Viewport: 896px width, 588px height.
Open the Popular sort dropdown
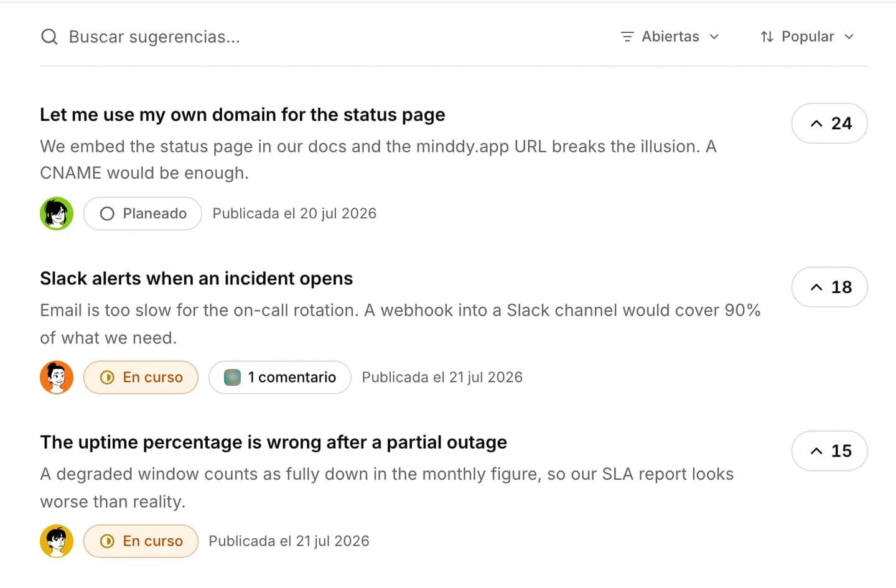click(807, 37)
